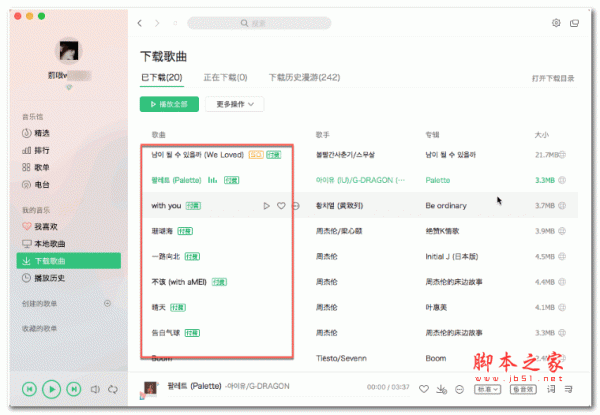Open artist (IU)/G-DRAGON link

[360, 180]
